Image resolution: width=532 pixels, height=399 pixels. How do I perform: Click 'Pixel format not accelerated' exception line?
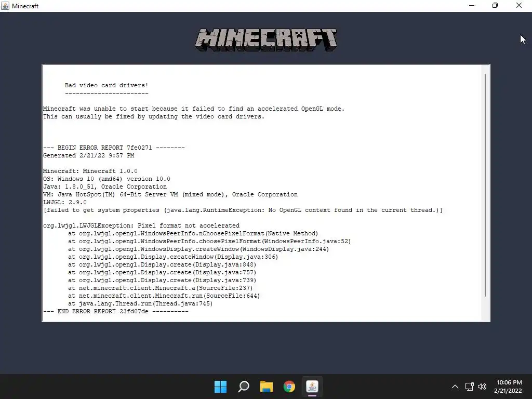pos(141,225)
